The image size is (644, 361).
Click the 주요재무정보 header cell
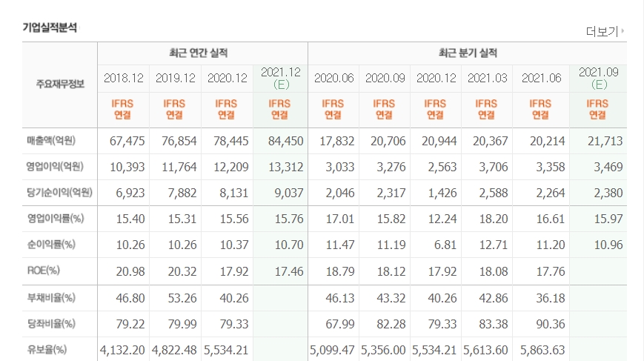60,85
